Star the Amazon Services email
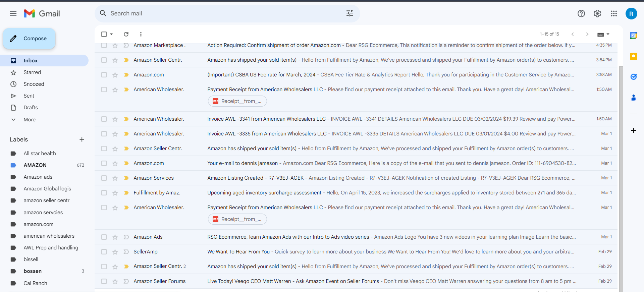 tap(115, 178)
